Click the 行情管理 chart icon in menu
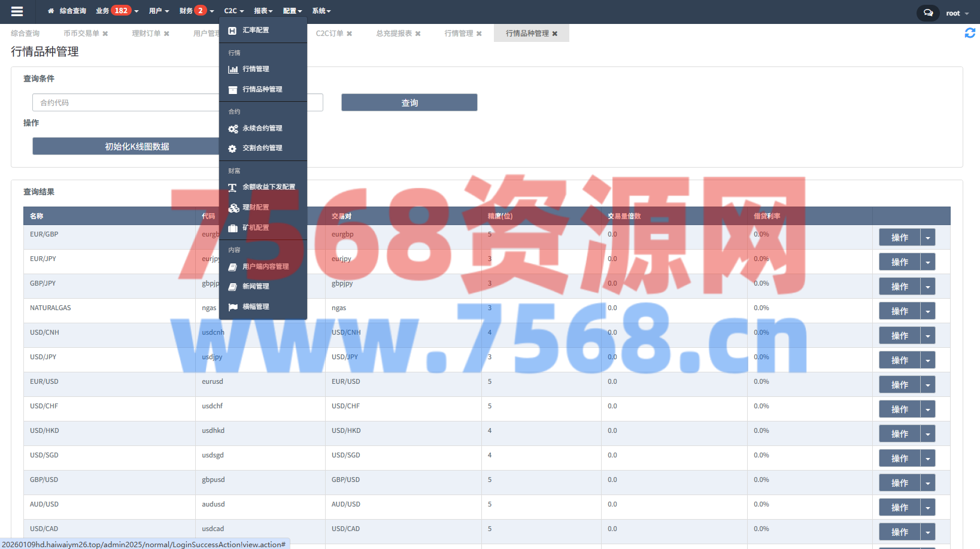This screenshot has width=980, height=549. [233, 69]
